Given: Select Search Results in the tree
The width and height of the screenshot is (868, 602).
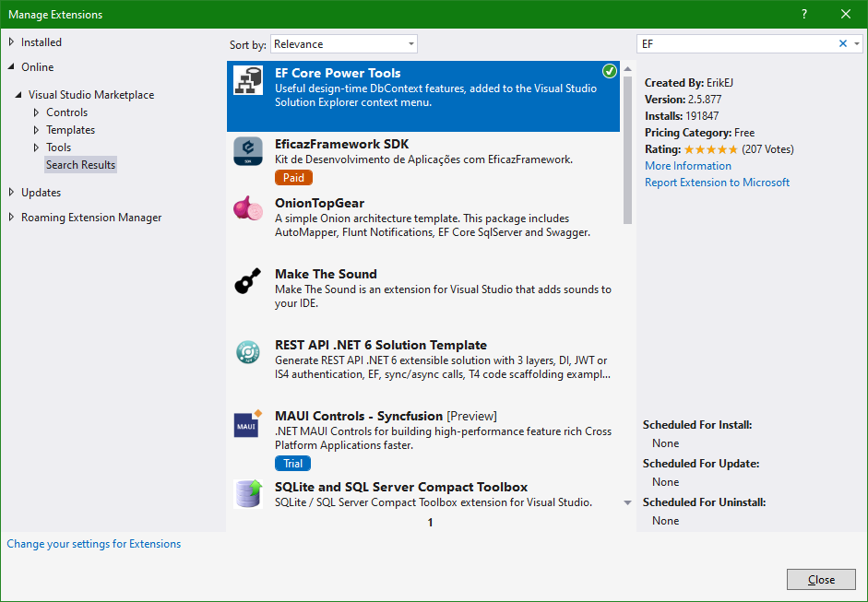Looking at the screenshot, I should [x=81, y=165].
